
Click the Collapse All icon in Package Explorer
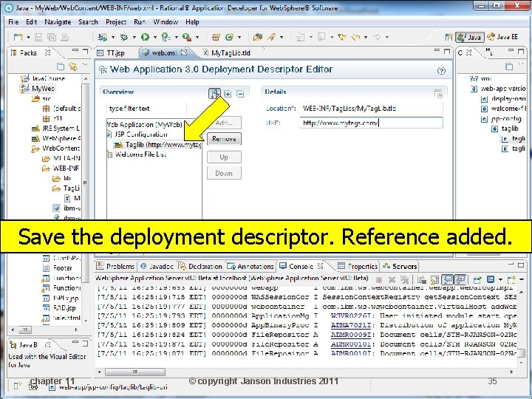pyautogui.click(x=61, y=66)
